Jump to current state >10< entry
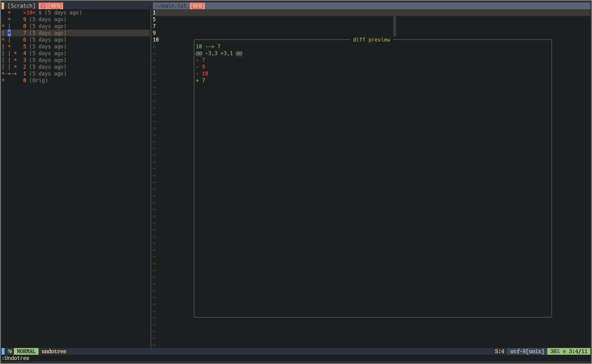592x364 pixels. [x=29, y=13]
